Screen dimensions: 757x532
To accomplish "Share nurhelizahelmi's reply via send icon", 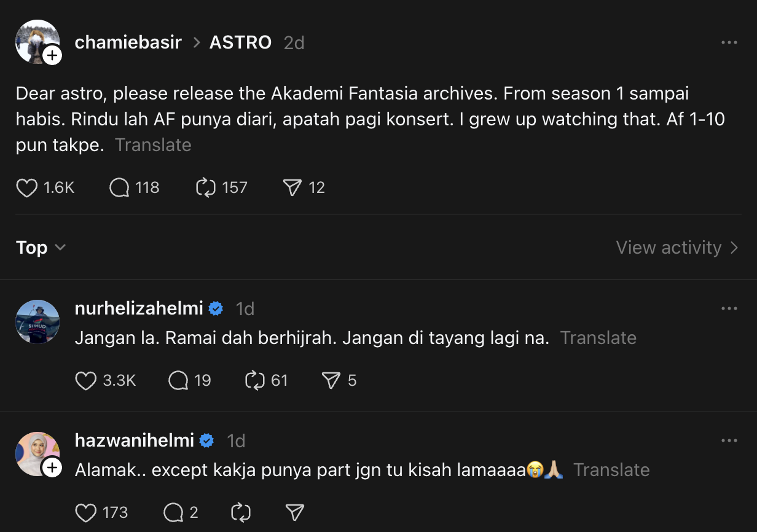I will tap(331, 381).
